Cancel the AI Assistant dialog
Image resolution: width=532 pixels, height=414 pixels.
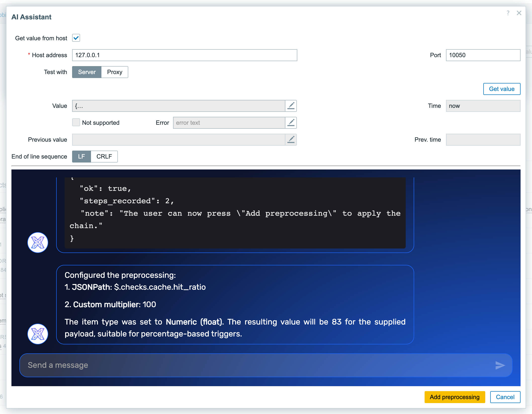[x=505, y=397]
